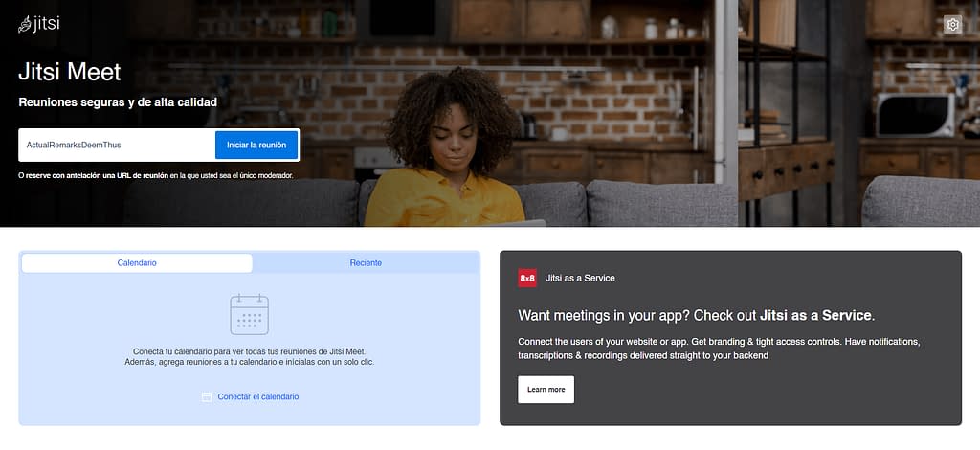The width and height of the screenshot is (980, 450).
Task: Click the bold Jitsi as a Service headline text
Action: point(815,316)
